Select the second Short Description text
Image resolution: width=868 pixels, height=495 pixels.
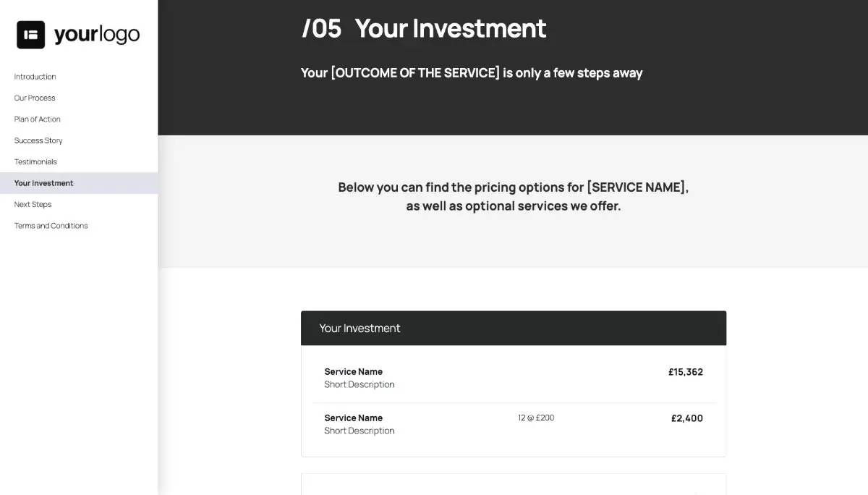(359, 431)
